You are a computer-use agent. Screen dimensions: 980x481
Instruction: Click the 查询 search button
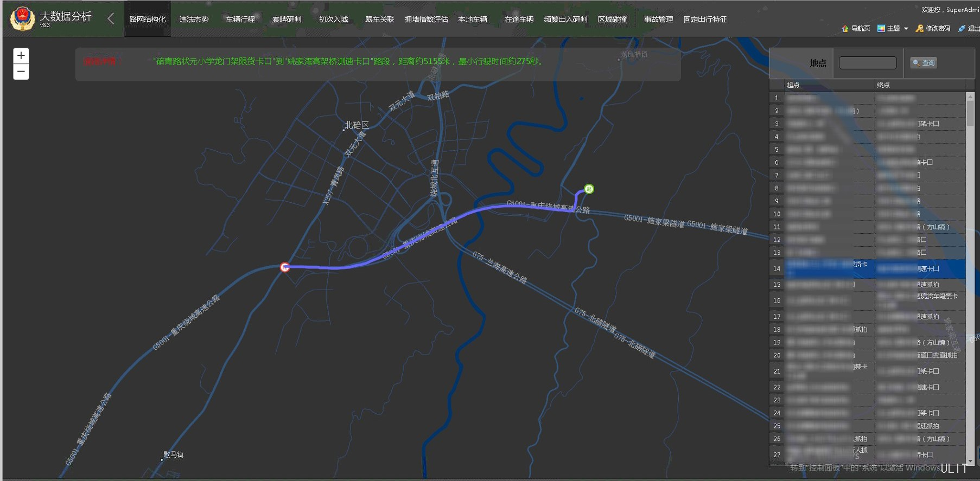(x=924, y=63)
